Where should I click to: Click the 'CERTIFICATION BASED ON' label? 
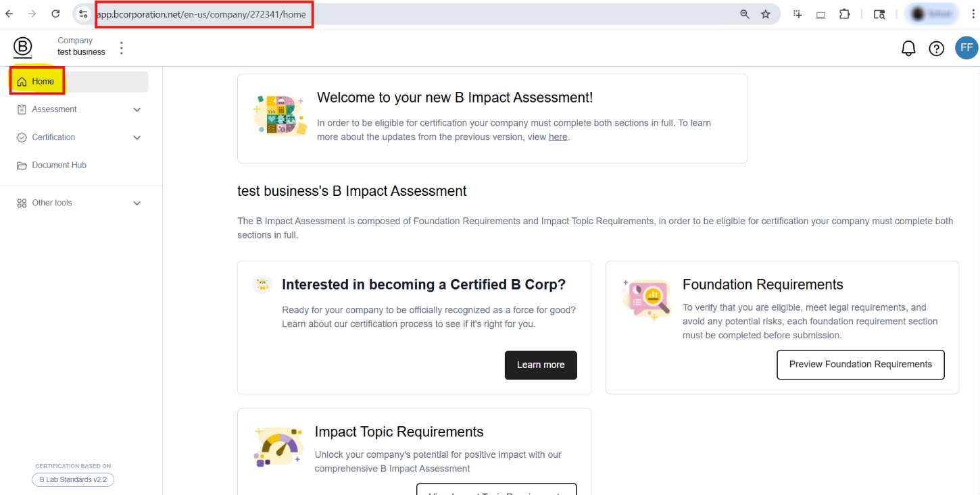73,466
